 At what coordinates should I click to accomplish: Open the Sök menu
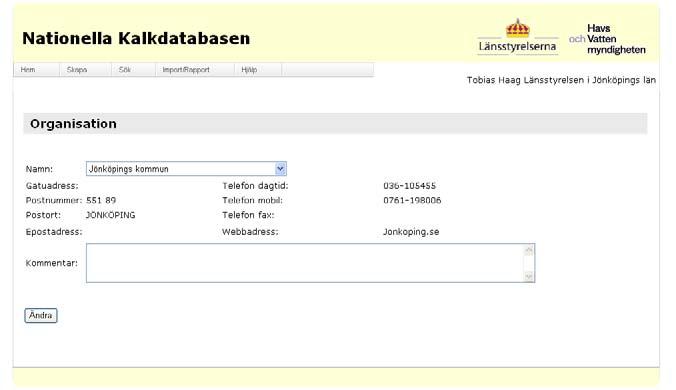point(125,69)
